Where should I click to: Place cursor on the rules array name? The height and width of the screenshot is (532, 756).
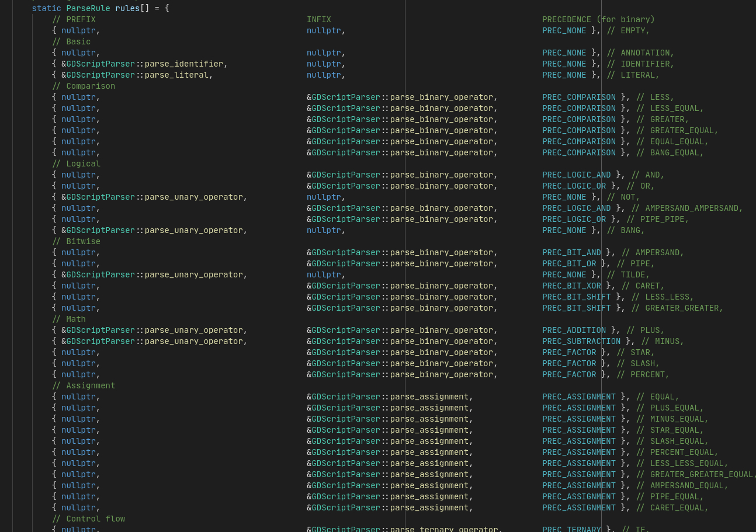127,8
